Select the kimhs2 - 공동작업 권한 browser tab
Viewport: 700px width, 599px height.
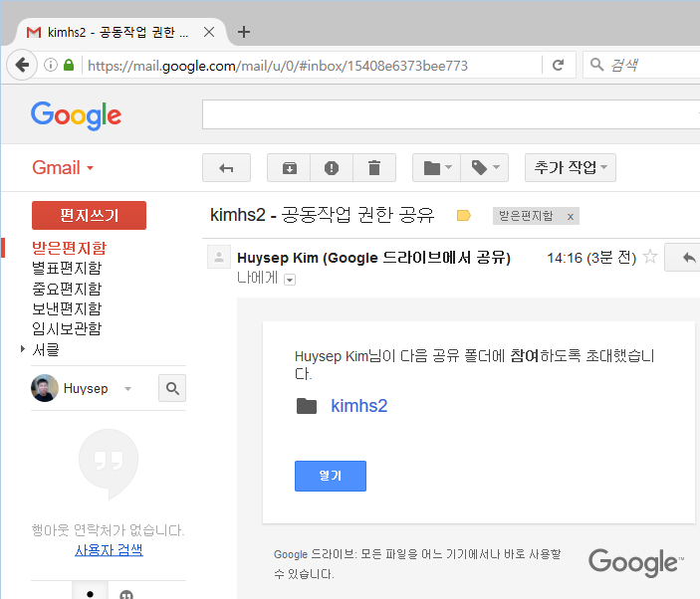pos(120,32)
